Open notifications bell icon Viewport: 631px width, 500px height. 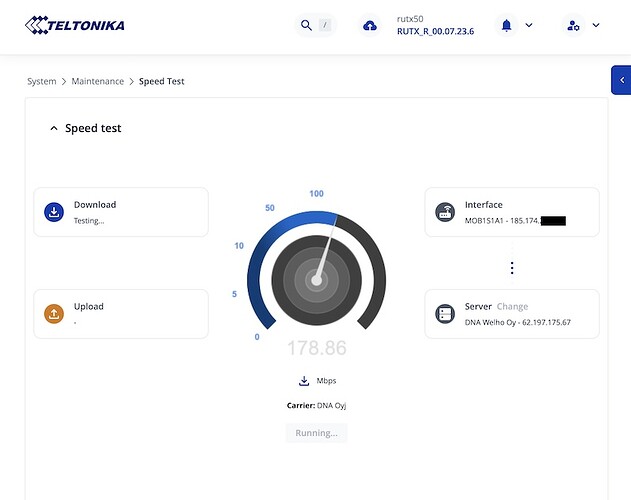pos(506,25)
